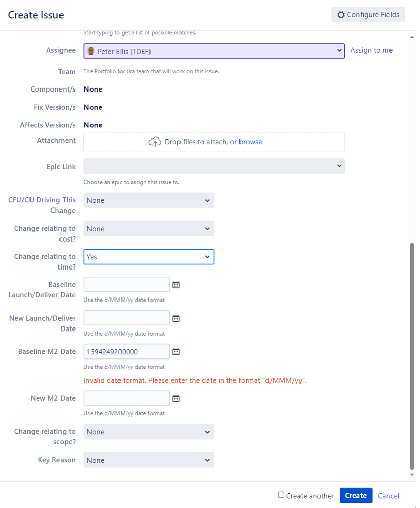Open calendar picker for Baseline M2 Date
This screenshot has width=420, height=508.
(x=176, y=352)
